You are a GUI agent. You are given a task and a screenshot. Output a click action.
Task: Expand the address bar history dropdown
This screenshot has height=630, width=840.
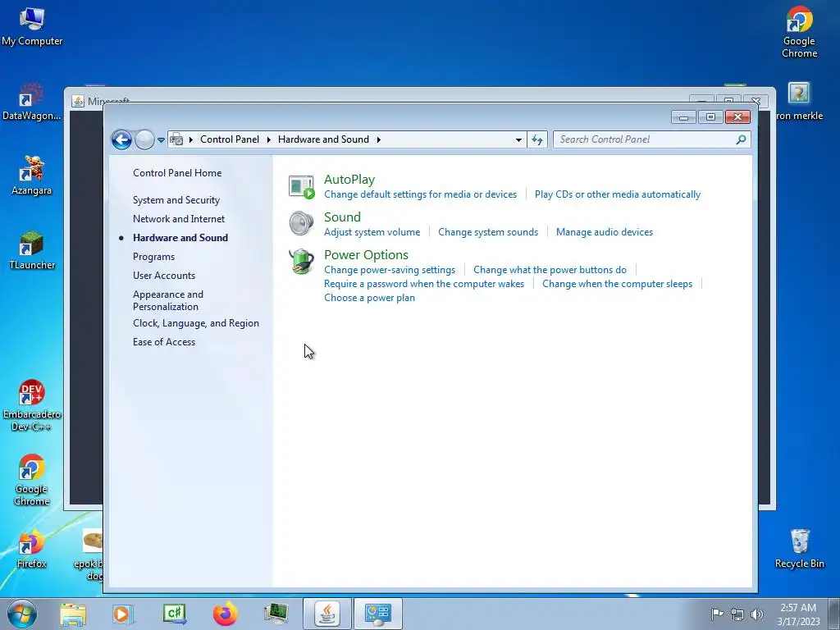(x=518, y=139)
